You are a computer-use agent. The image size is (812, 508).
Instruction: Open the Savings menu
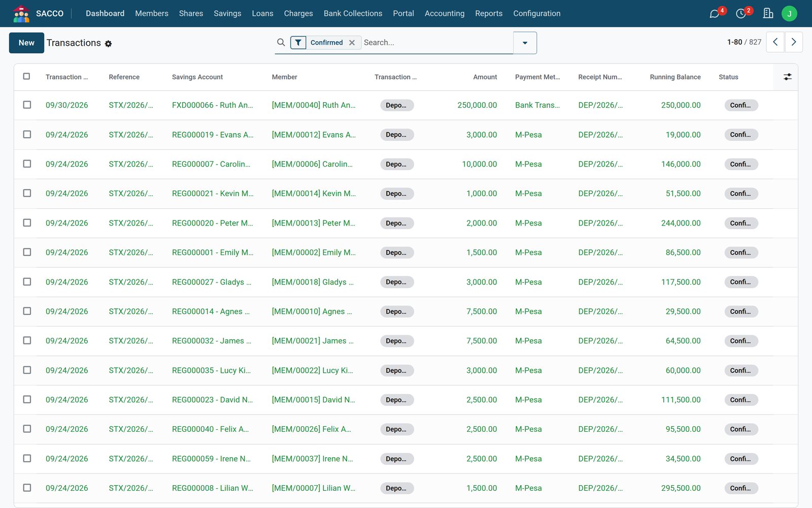click(227, 14)
